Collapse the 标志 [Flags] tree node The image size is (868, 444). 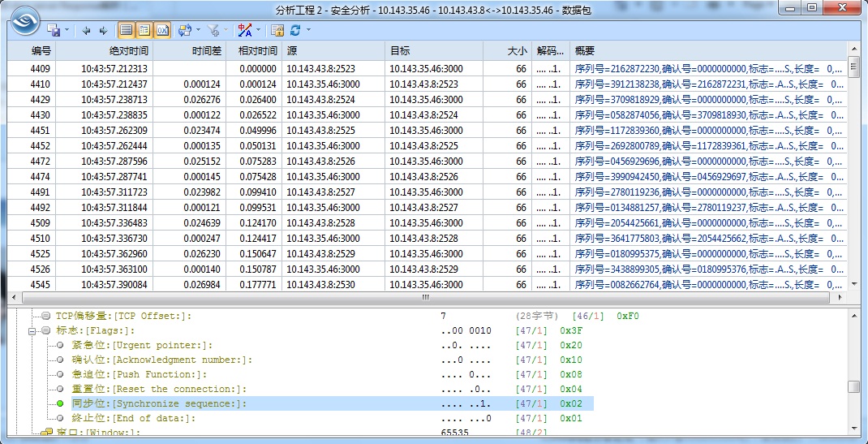point(33,330)
